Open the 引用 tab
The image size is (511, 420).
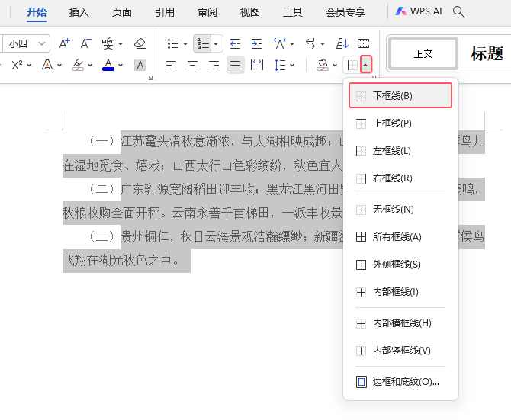(165, 12)
